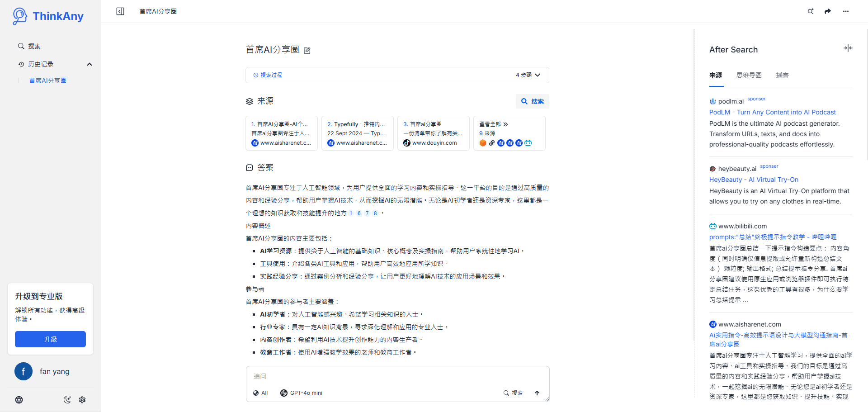The height and width of the screenshot is (412, 868).
Task: Click the podlm.ai favicon
Action: tap(713, 101)
